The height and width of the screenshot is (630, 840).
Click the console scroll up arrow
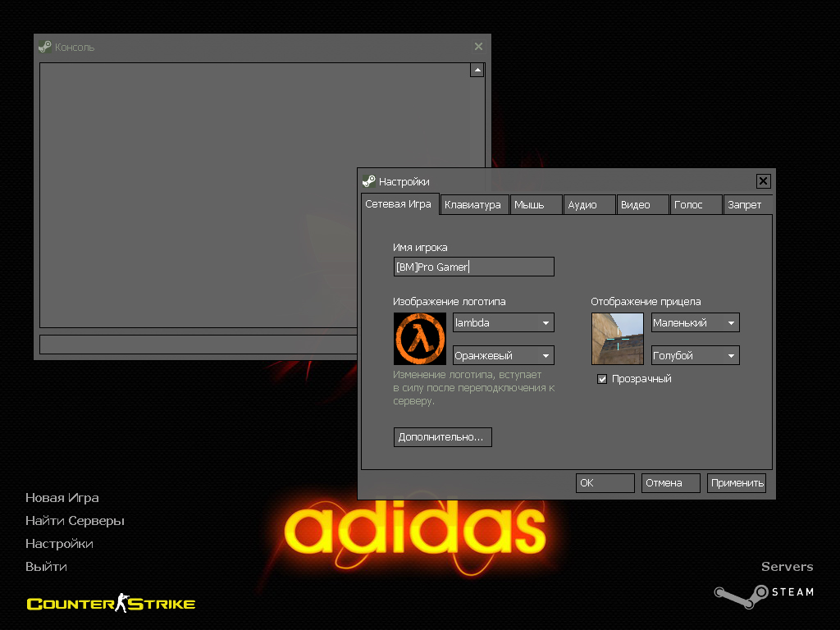477,71
